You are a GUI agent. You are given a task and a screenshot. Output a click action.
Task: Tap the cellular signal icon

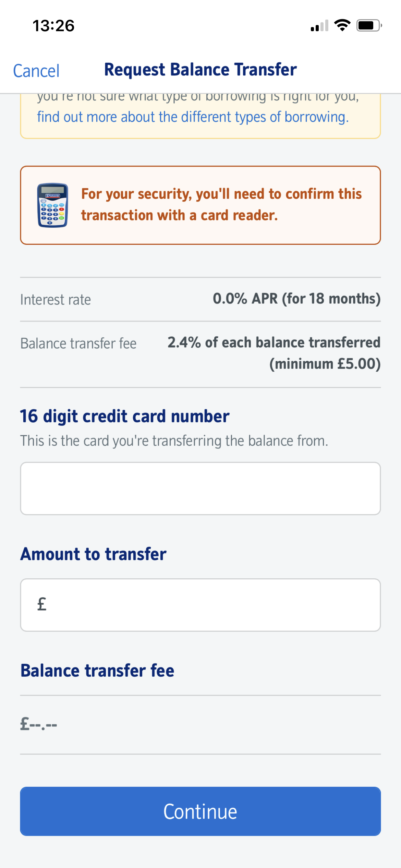(x=319, y=26)
